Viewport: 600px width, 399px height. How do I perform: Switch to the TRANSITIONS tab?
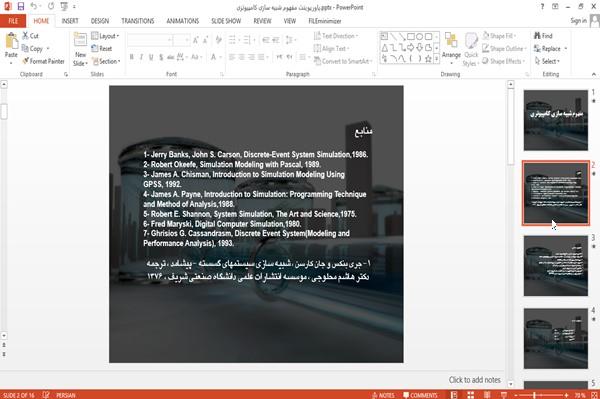click(138, 21)
